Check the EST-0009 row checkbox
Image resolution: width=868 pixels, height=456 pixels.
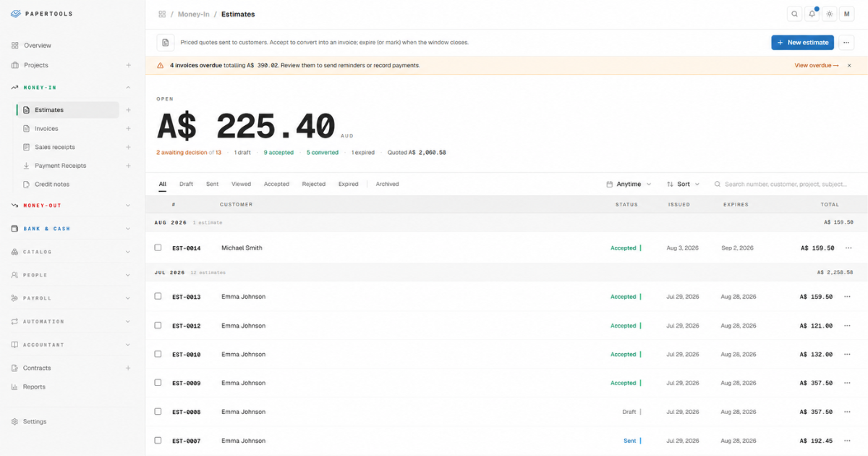(158, 382)
